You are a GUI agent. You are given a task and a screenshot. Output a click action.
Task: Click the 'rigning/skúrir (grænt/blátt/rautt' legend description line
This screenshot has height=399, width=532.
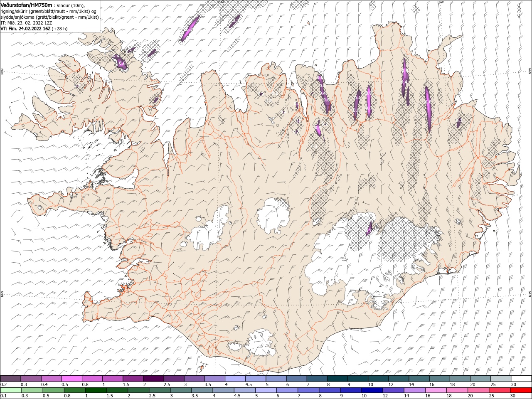pyautogui.click(x=48, y=11)
